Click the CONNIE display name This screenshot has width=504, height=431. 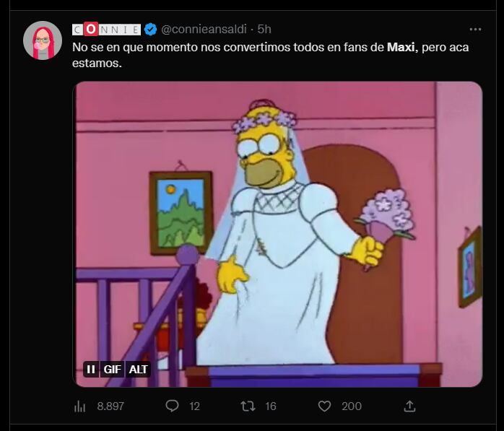[106, 30]
